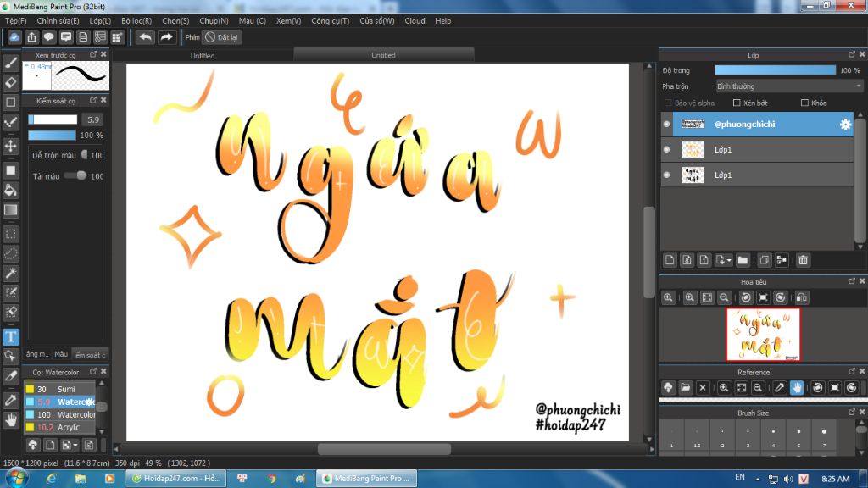Expand brush add dropdown in brush panel

pyautogui.click(x=75, y=446)
